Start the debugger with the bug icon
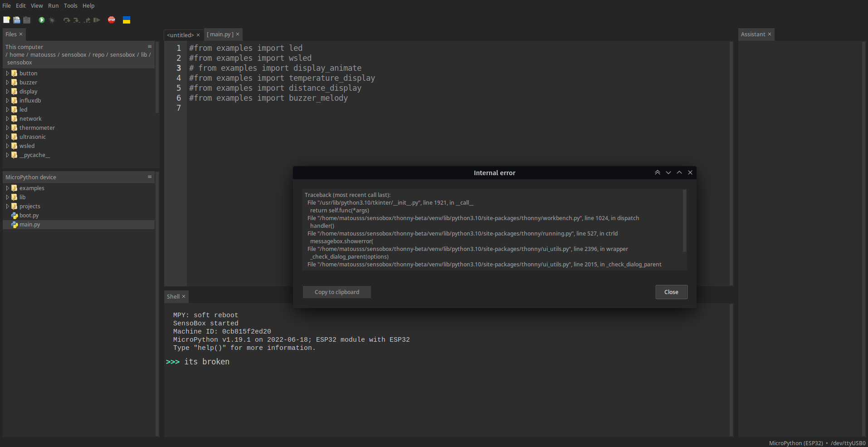The height and width of the screenshot is (447, 868). (x=52, y=20)
